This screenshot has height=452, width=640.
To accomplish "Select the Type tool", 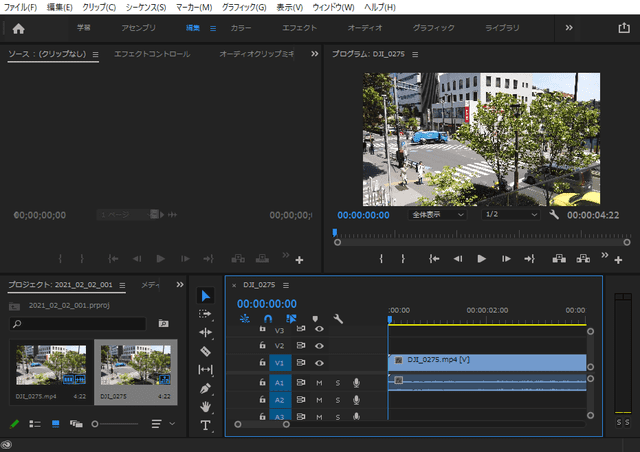I will tap(205, 425).
